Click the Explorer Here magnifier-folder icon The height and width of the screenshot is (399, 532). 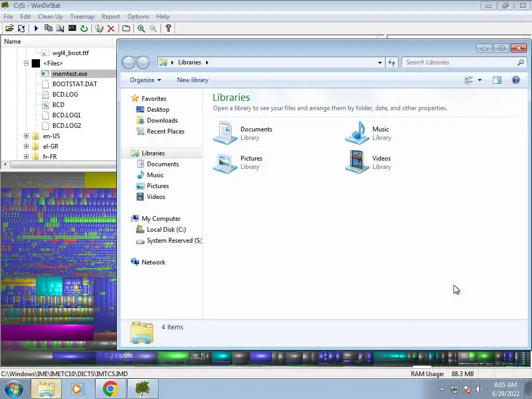60,29
